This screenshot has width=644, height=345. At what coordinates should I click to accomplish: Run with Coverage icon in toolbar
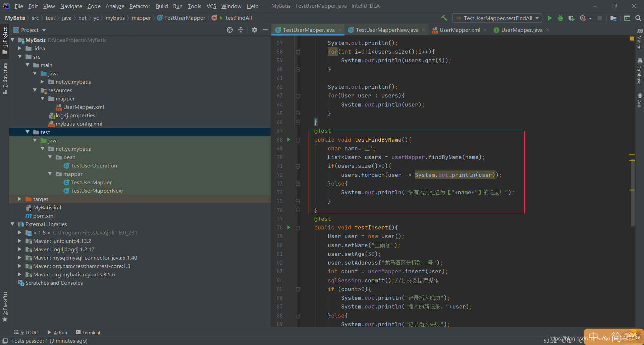tap(571, 18)
